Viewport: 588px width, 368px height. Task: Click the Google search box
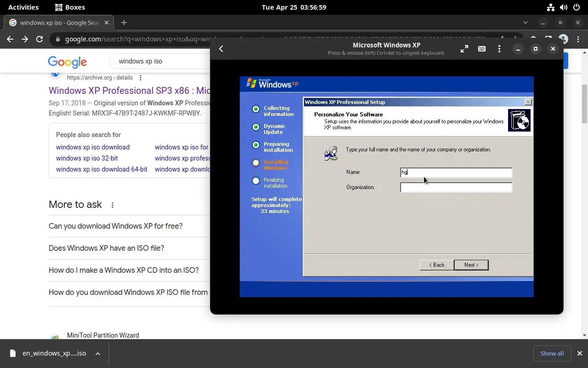point(160,61)
